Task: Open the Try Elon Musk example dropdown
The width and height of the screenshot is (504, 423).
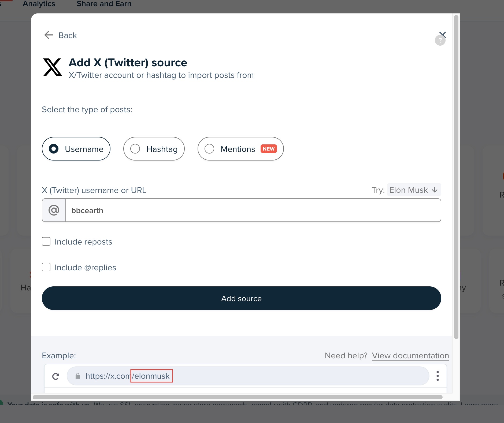Action: tap(414, 190)
